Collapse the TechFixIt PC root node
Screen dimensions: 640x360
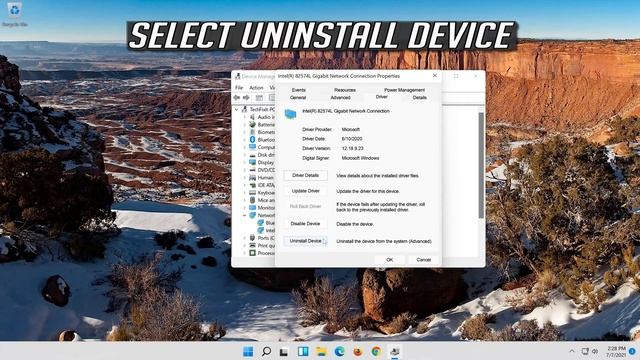(237, 109)
